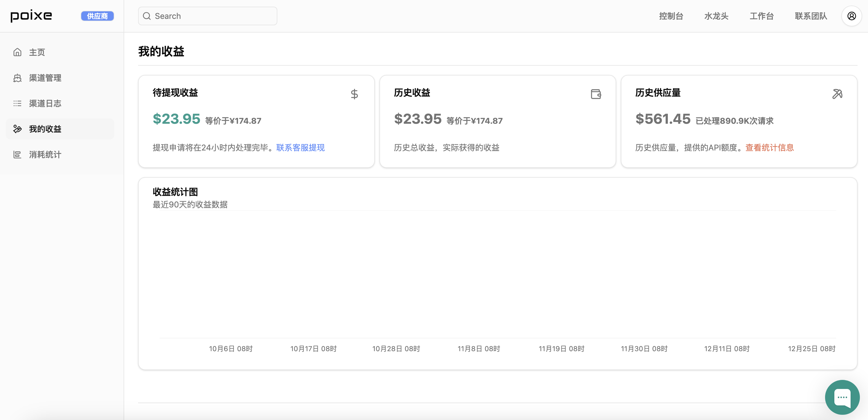The height and width of the screenshot is (420, 868).
Task: Click the 联系客服提现 link
Action: click(x=300, y=148)
